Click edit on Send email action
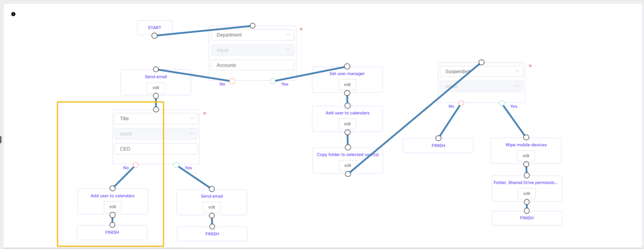Screen dimensions: 644x249 [156, 88]
